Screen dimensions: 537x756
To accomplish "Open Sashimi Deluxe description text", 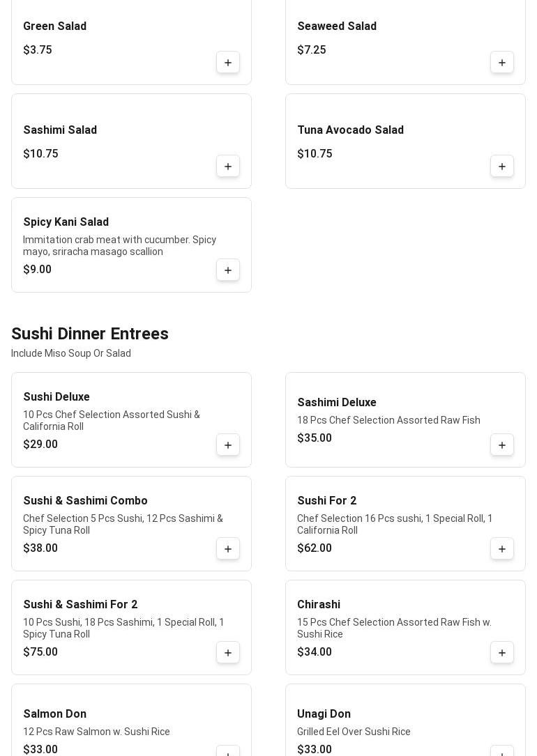I will point(388,420).
